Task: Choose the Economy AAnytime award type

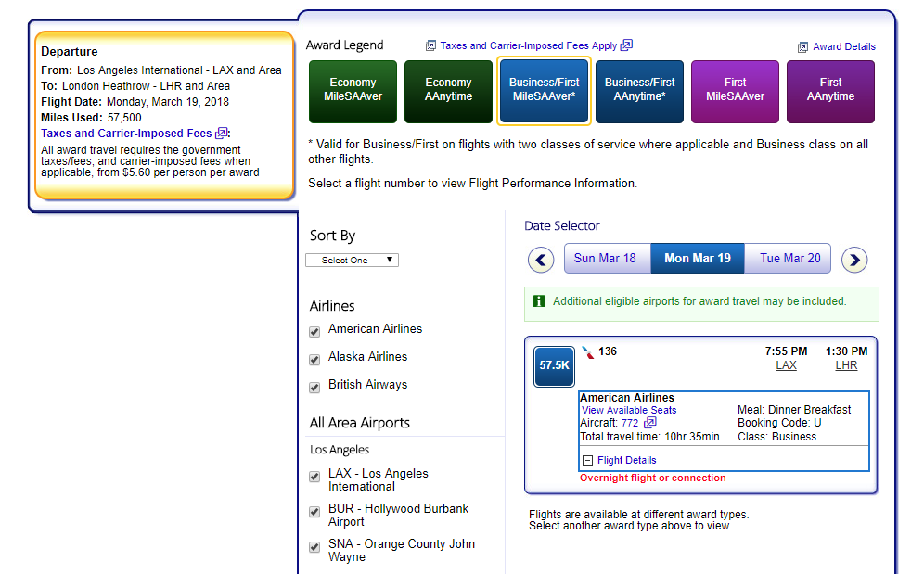Action: click(448, 92)
